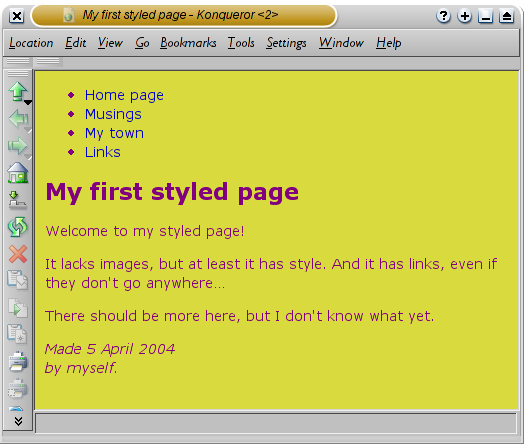
Task: Click the title bar question mark help button
Action: 443,16
